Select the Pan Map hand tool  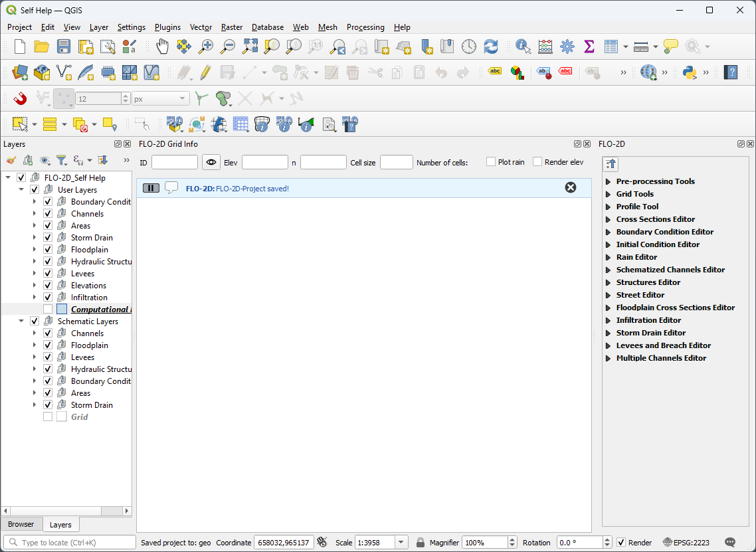(162, 46)
